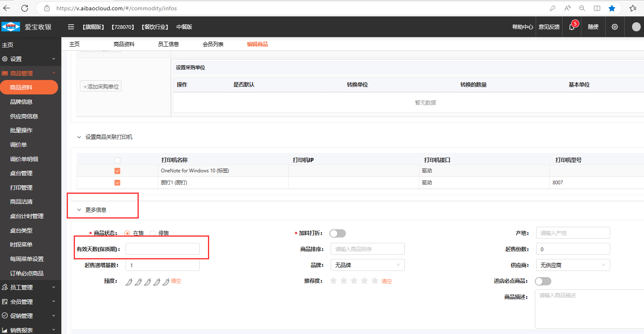Open the 品牌 dropdown
Viewport: 644px width, 334px height.
[x=367, y=265]
